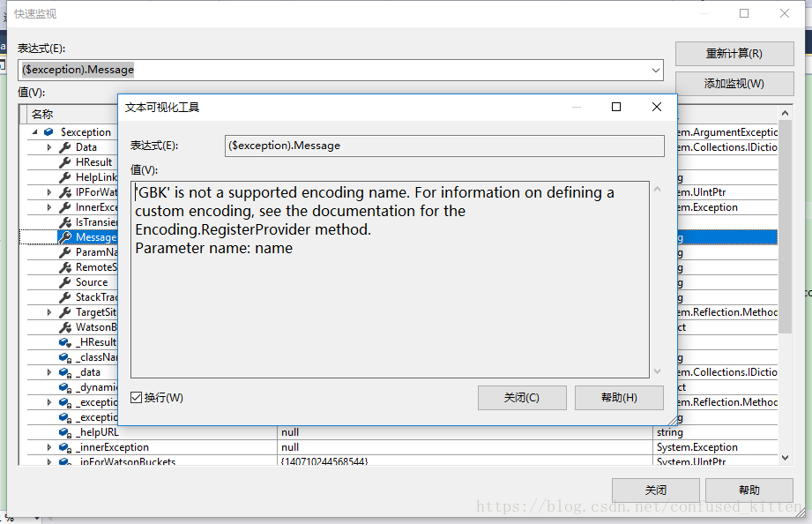Click the wrench icon beside HelpLink
This screenshot has height=524, width=812.
click(64, 177)
